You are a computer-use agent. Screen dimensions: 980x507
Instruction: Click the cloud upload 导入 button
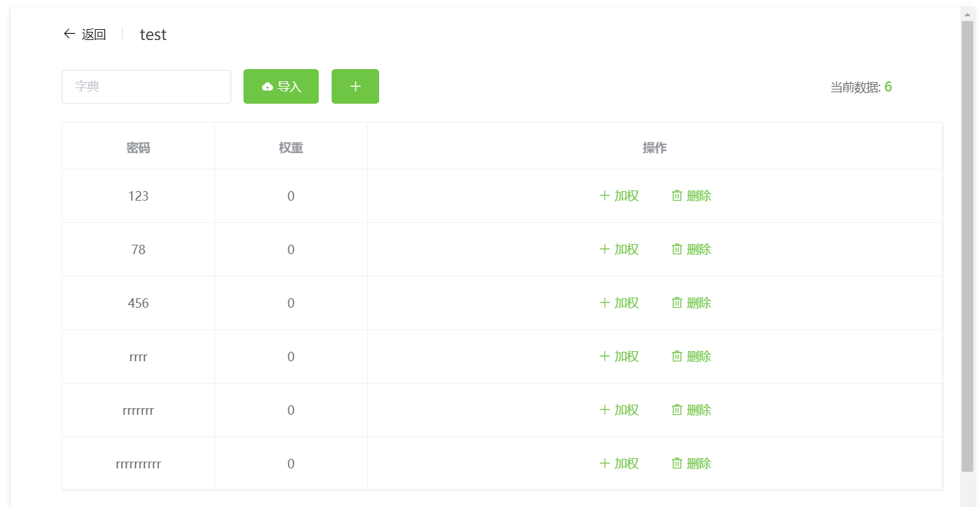[281, 87]
